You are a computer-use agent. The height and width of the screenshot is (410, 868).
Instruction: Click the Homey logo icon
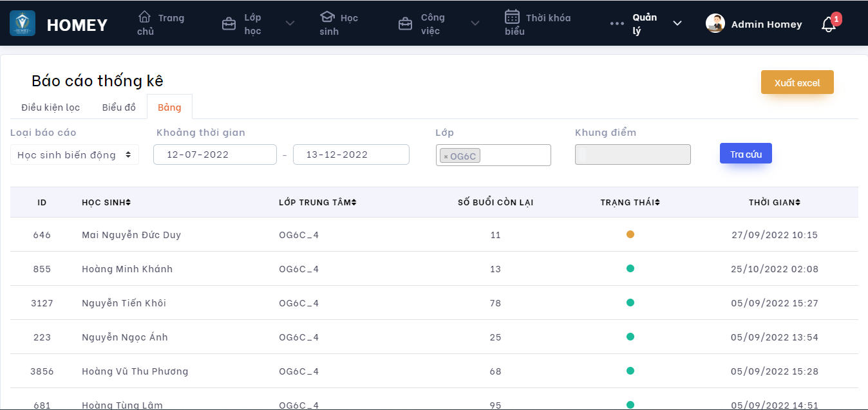coord(23,24)
